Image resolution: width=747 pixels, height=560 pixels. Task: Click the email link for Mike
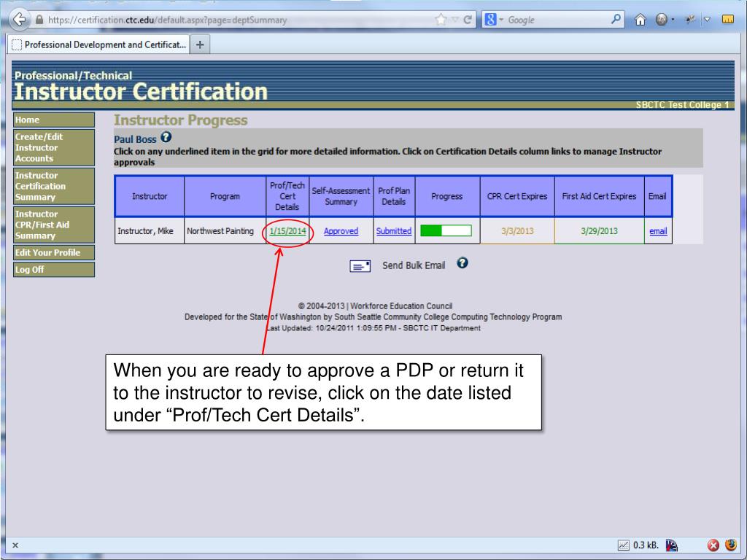658,231
